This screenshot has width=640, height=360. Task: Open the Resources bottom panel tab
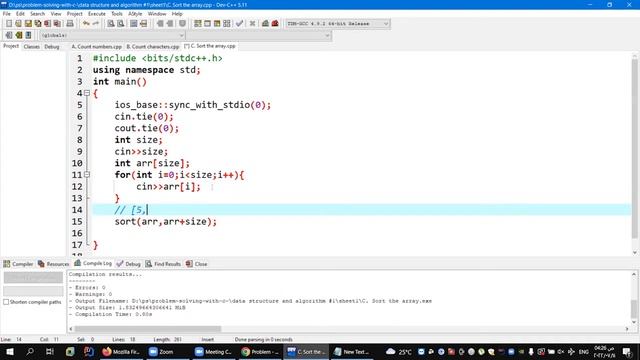pos(53,264)
